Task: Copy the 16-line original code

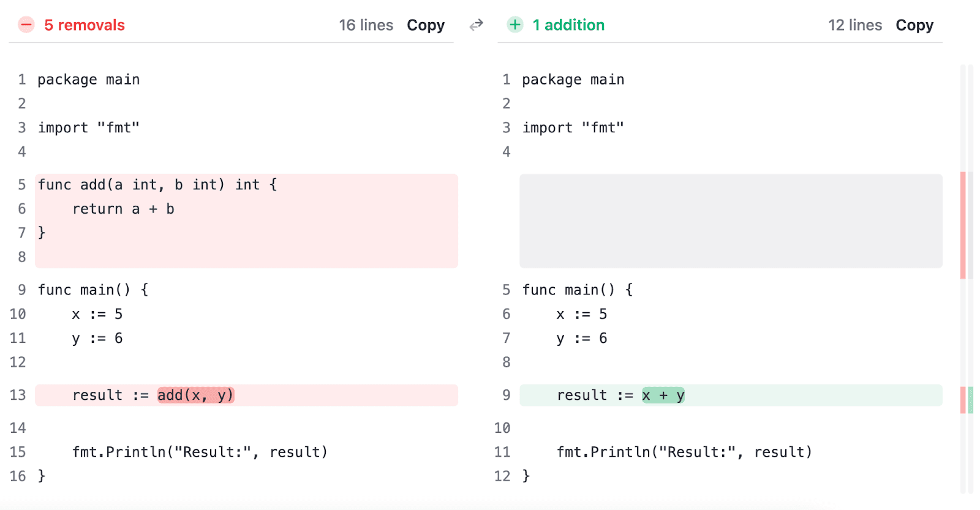Action: pos(426,25)
